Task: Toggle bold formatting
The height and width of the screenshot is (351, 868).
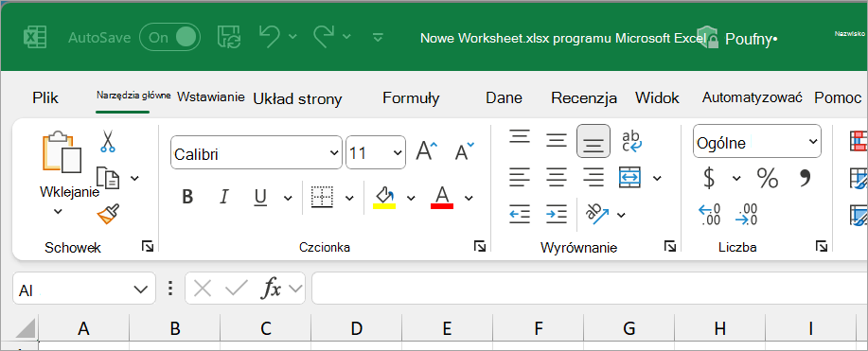Action: point(187,197)
